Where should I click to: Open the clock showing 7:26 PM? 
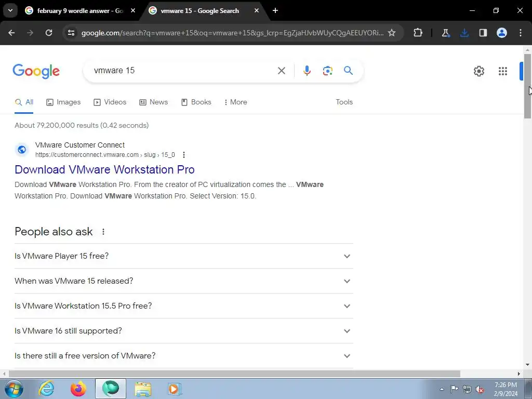tap(506, 389)
